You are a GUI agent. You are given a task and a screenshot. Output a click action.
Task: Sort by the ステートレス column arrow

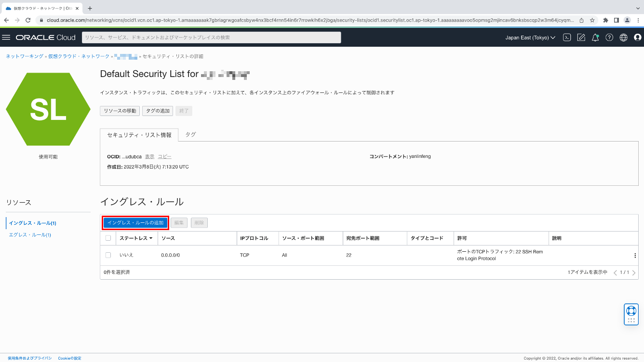coord(151,238)
